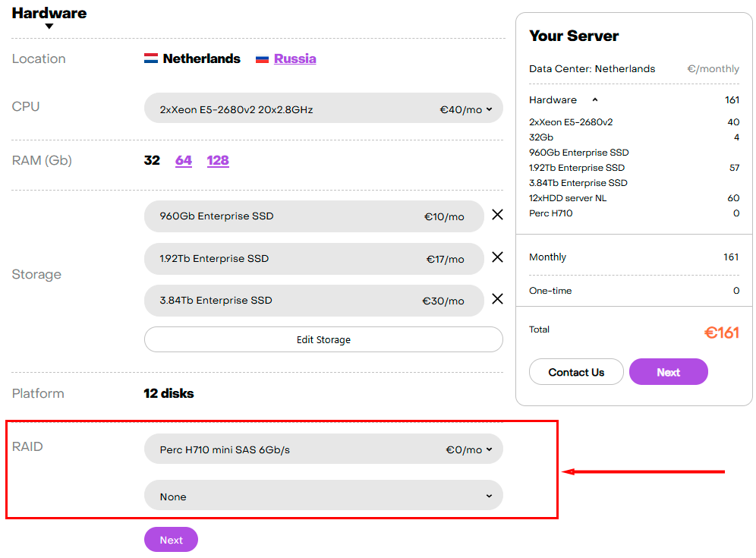This screenshot has width=756, height=558.
Task: Remove the 3.84Tb Enterprise SSD storage
Action: pyautogui.click(x=497, y=300)
